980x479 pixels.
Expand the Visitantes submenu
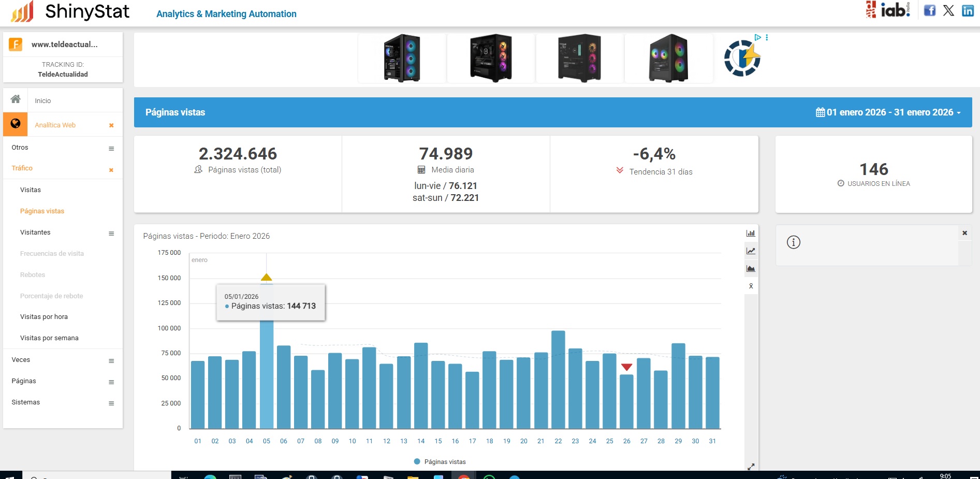[111, 234]
